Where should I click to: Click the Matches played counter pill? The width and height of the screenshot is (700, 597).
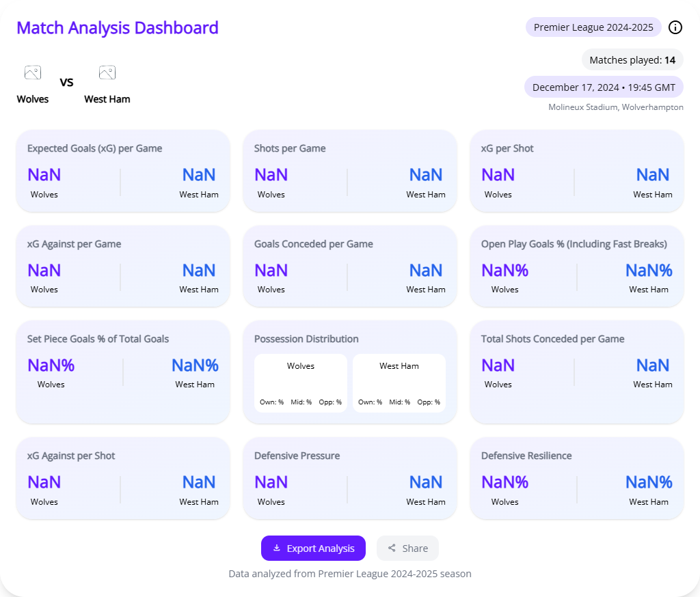632,60
